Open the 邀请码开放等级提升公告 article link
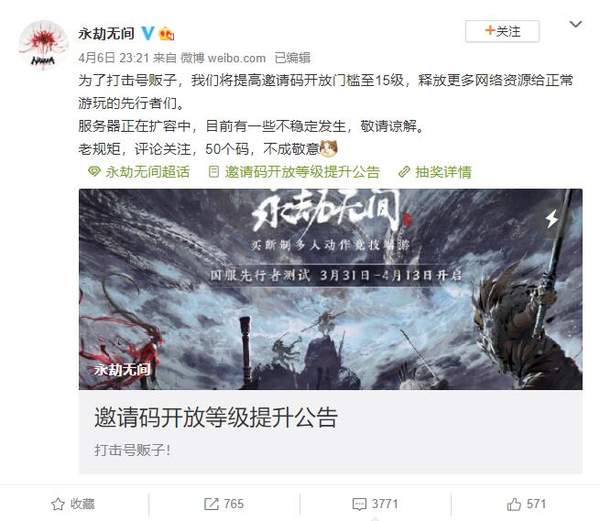The height and width of the screenshot is (521, 600). [294, 172]
